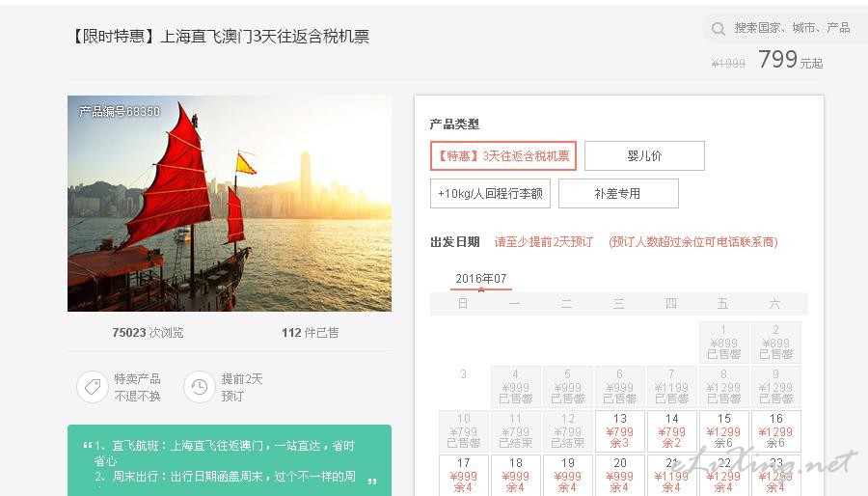Choose +10kg/人回程行李额 option
The height and width of the screenshot is (496, 868).
pyautogui.click(x=490, y=194)
